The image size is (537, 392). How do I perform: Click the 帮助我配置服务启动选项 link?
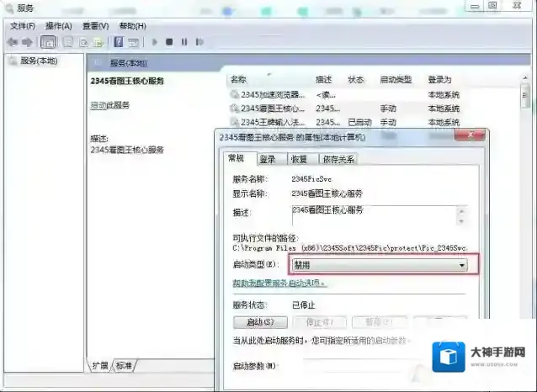pos(279,283)
